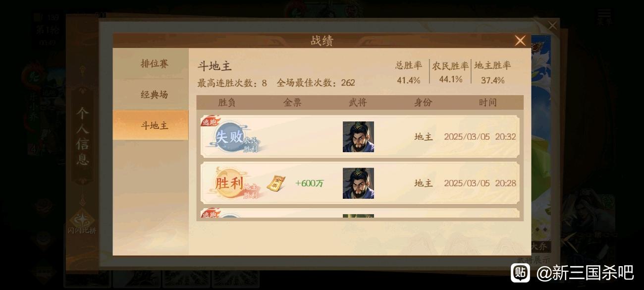The image size is (644, 290).
Task: Open general portrait in the 20:32 match
Action: click(x=358, y=137)
